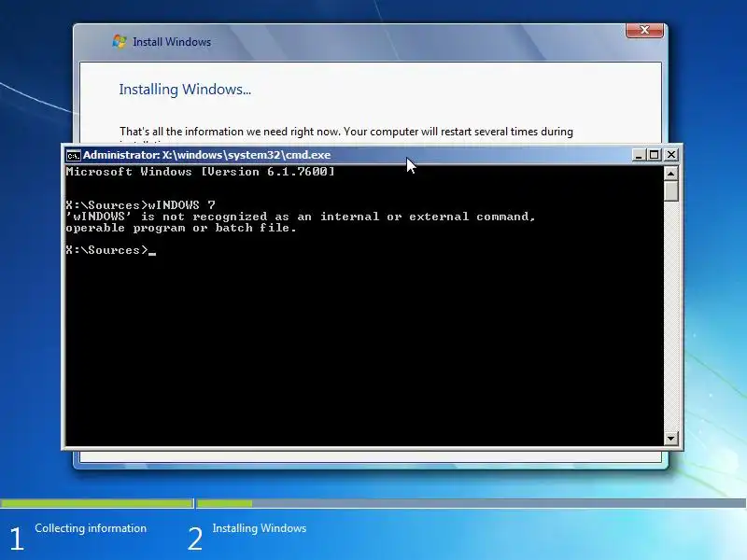Click the Windows flag icon in Install Windows

tap(120, 41)
